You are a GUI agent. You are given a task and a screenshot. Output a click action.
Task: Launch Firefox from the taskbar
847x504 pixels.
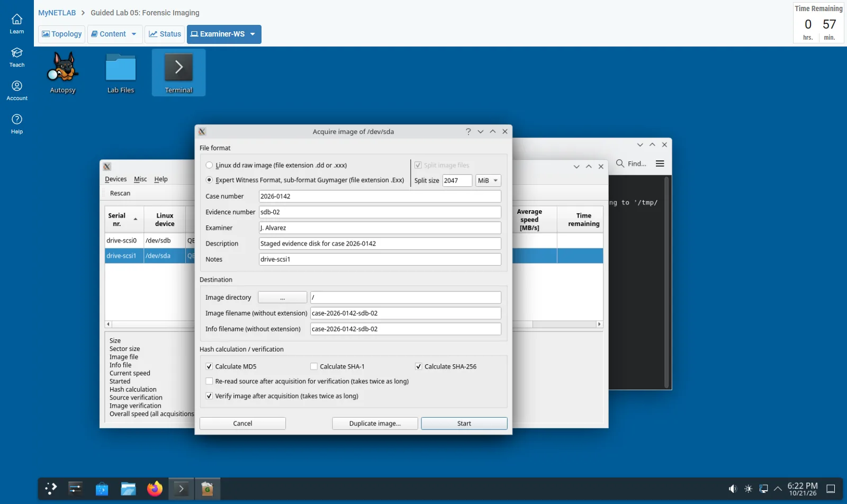pos(155,489)
